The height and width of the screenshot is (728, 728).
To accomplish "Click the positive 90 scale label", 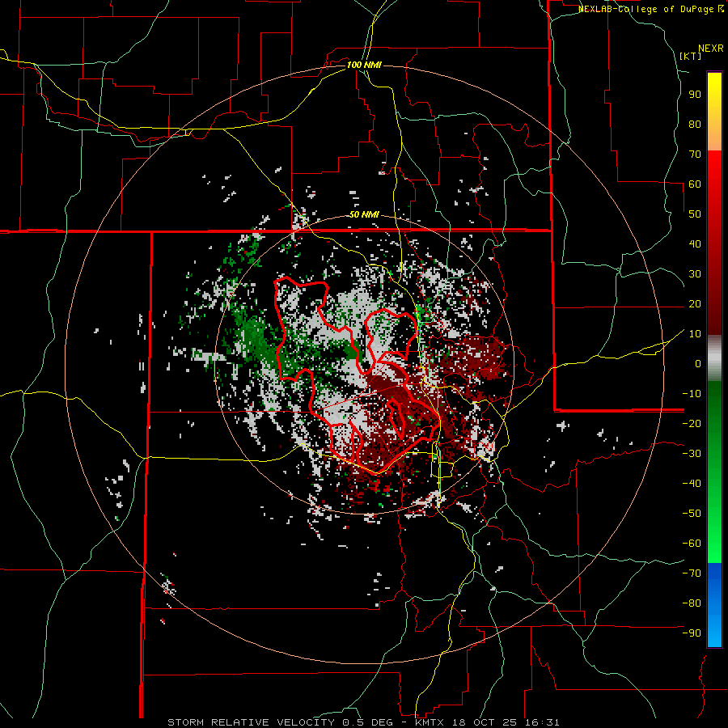I will tap(695, 95).
